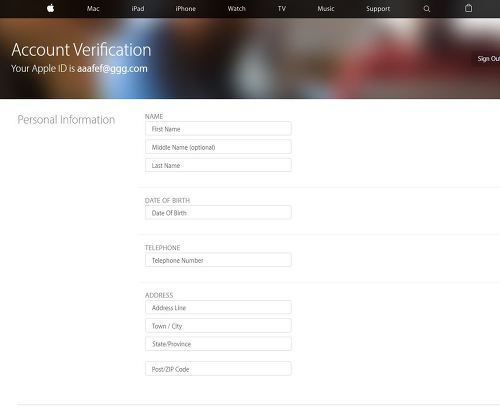The width and height of the screenshot is (500, 412).
Task: Focus the Middle Name (optional) field
Action: pos(218,147)
